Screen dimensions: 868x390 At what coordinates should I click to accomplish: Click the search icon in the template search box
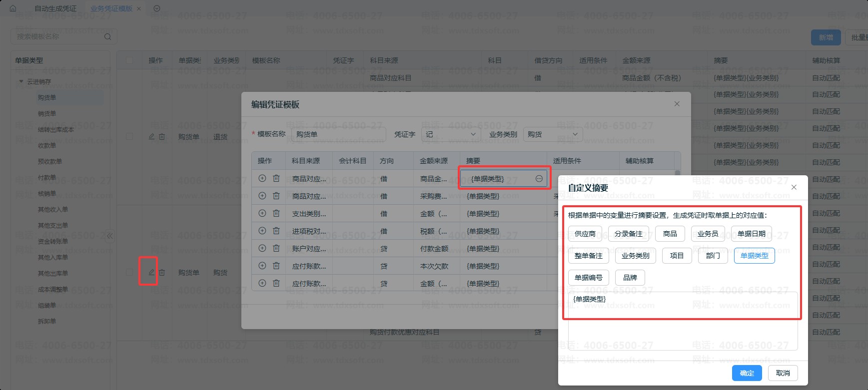[107, 36]
